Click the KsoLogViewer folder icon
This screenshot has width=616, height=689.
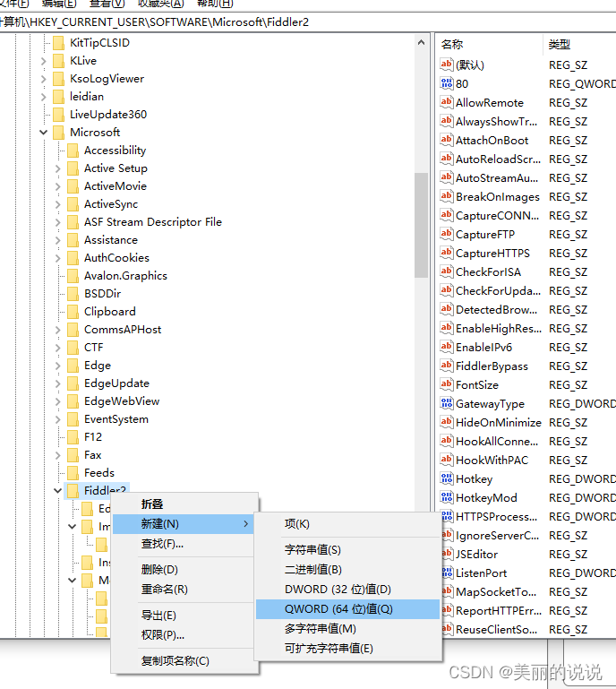tap(58, 79)
